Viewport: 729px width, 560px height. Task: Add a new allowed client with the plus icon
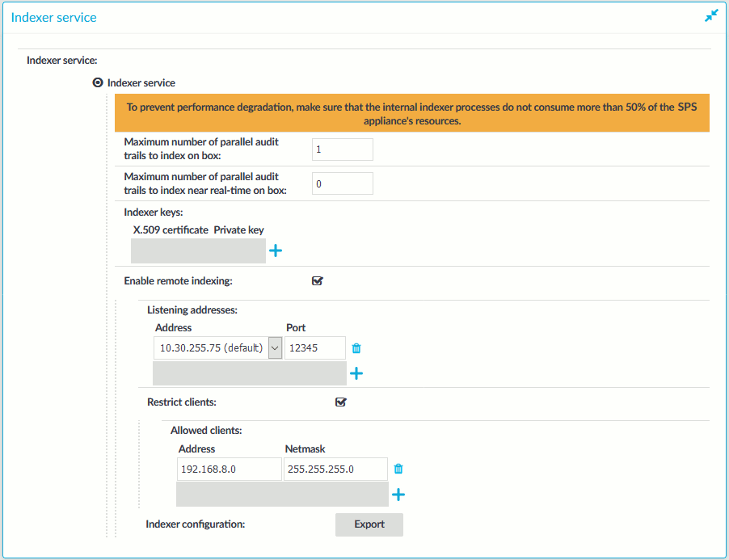(x=398, y=495)
